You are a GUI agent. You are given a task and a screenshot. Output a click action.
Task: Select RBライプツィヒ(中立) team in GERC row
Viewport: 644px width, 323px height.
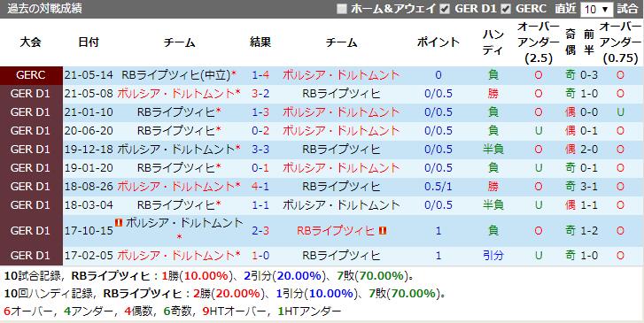pyautogui.click(x=176, y=75)
